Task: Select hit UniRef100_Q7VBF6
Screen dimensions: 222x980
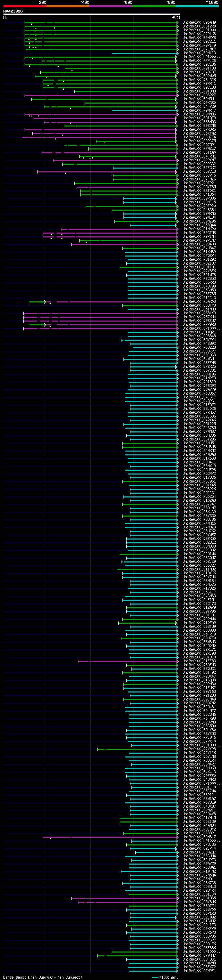Action: pyautogui.click(x=199, y=271)
